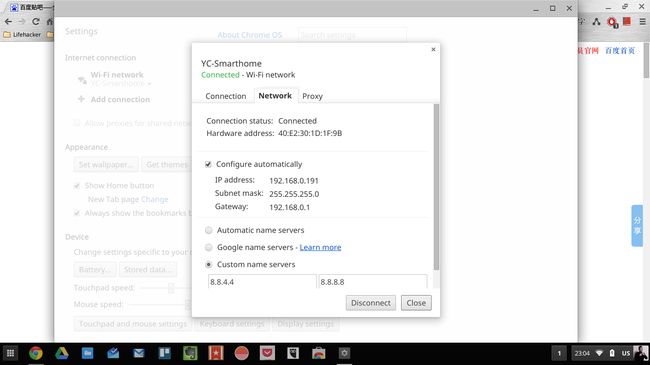Switch to the Connection tab
The image size is (650, 365).
226,96
